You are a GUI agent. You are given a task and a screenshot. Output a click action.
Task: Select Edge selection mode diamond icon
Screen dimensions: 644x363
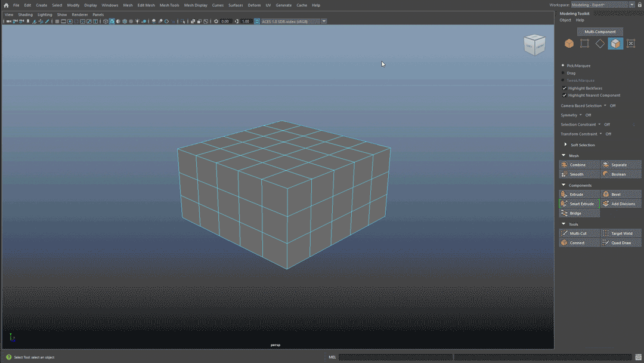tap(600, 44)
